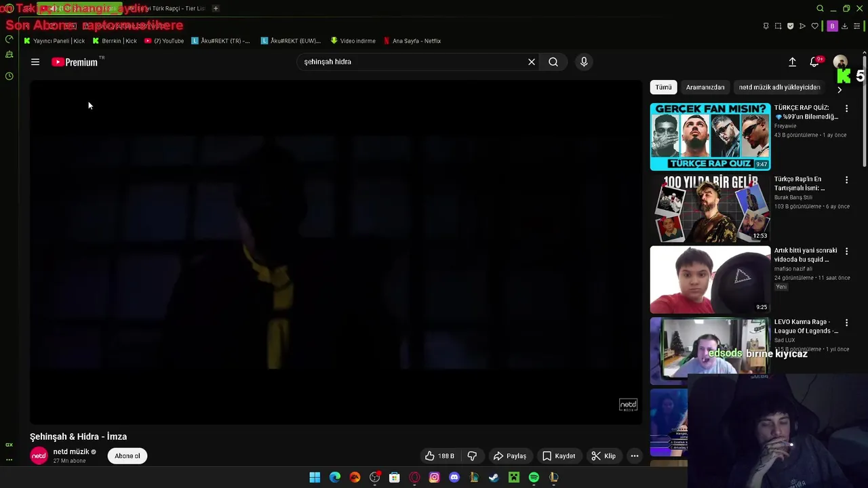This screenshot has width=868, height=488.
Task: Click the Freyawie channel name
Action: click(785, 126)
